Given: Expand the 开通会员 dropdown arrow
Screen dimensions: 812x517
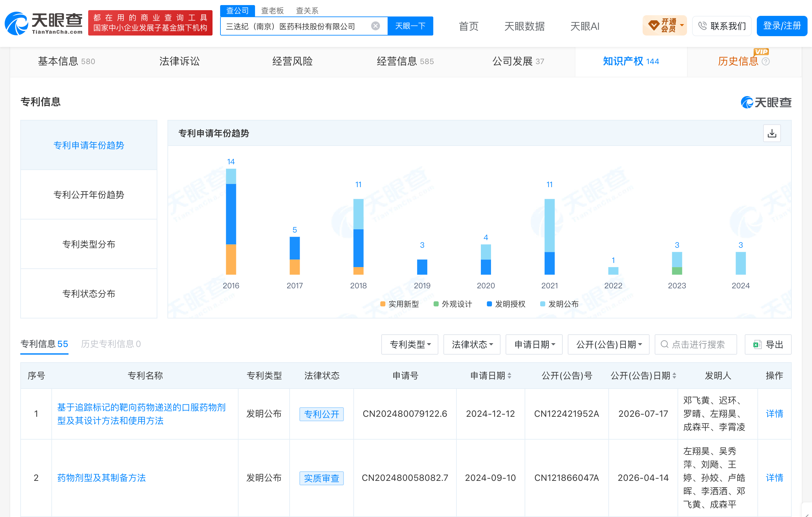Looking at the screenshot, I should point(682,25).
